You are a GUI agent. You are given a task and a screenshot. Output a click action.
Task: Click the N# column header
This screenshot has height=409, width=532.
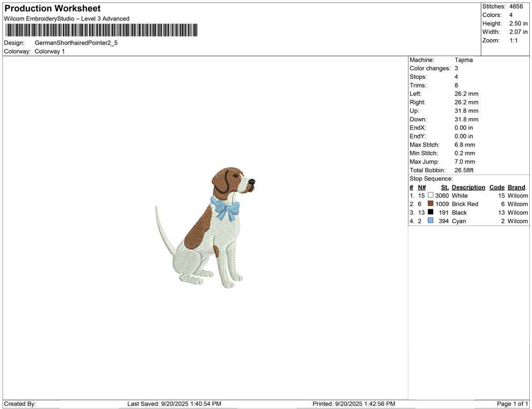(422, 187)
